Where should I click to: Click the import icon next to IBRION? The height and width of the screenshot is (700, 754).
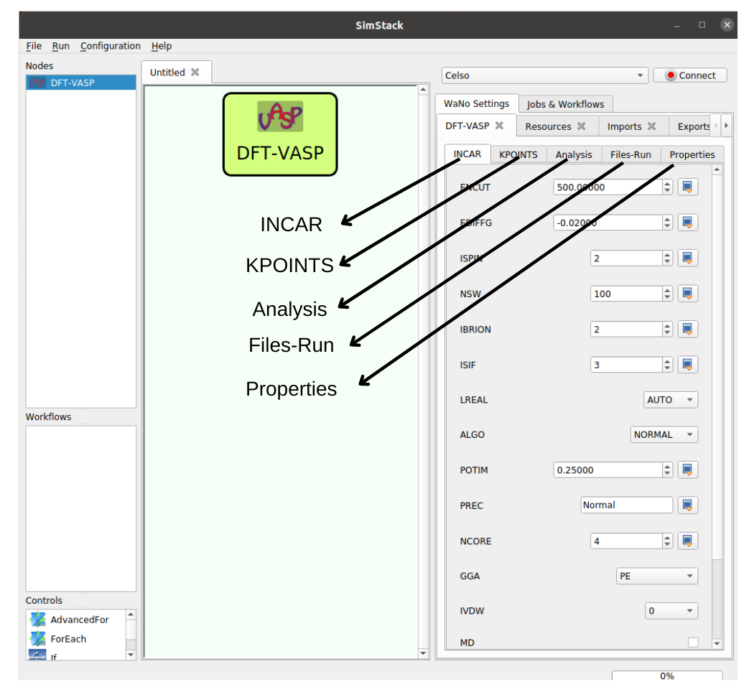(x=688, y=330)
